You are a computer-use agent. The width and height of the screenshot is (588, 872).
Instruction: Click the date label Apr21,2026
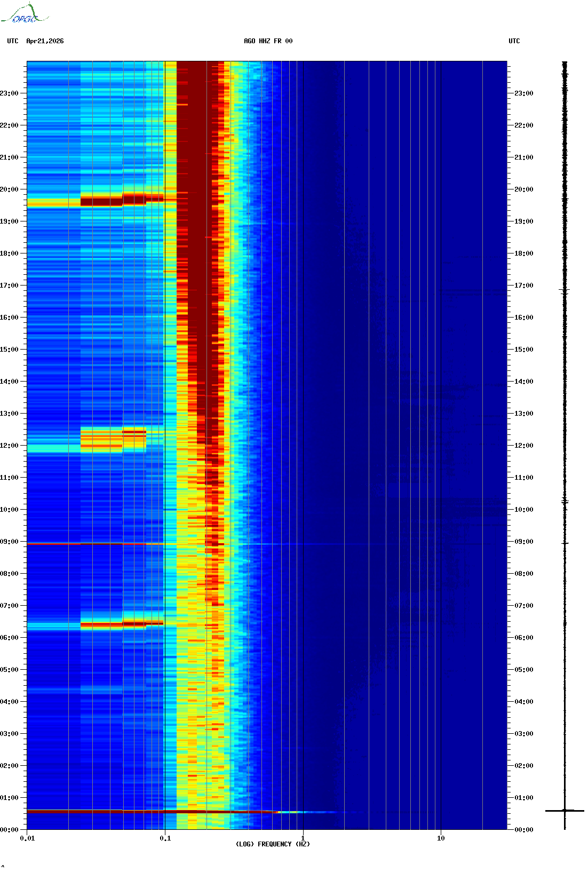click(x=45, y=41)
